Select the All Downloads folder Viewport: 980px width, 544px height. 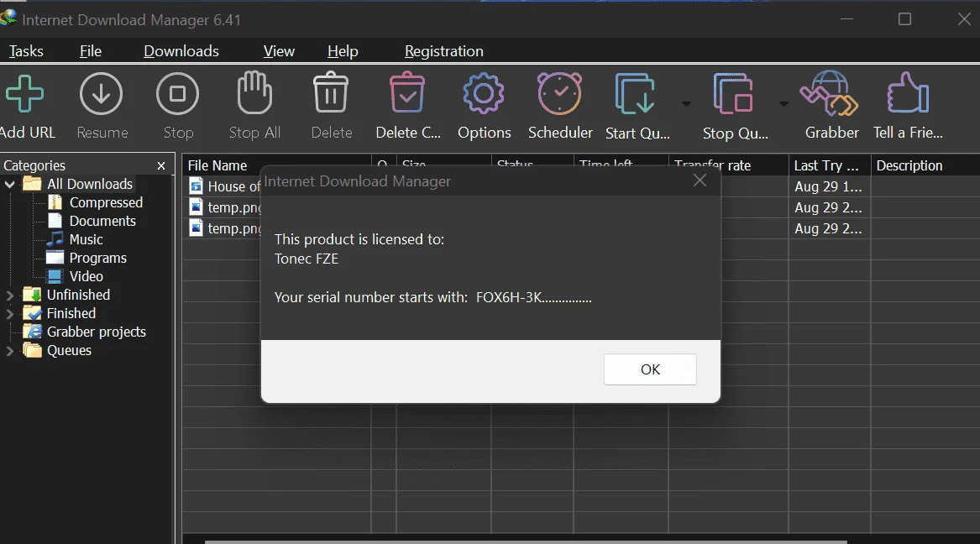(90, 184)
